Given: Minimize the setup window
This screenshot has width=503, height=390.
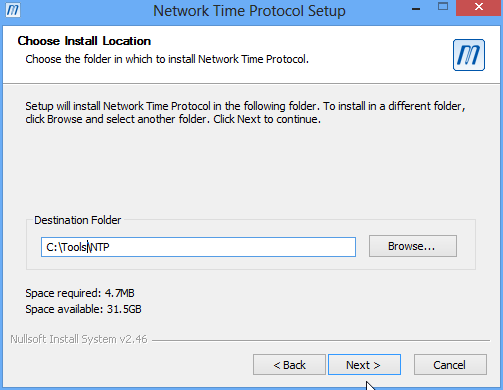Looking at the screenshot, I should tap(416, 8).
